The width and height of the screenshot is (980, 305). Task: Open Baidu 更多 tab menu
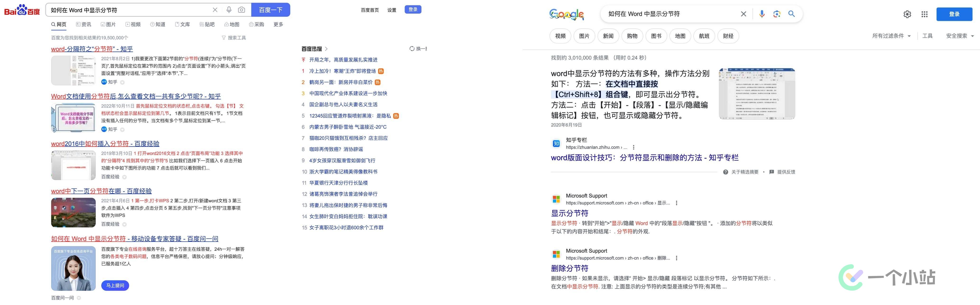[x=278, y=24]
